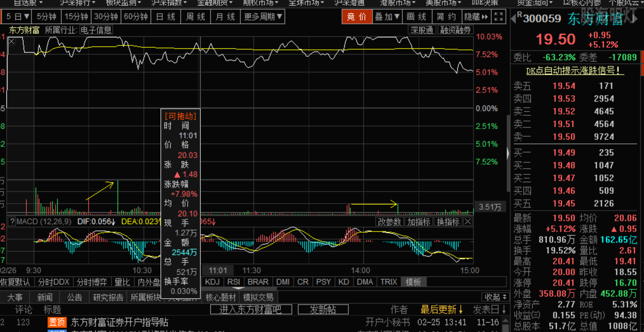Select the 分时博弈 indicator
This screenshot has width=644, height=332.
(91, 282)
